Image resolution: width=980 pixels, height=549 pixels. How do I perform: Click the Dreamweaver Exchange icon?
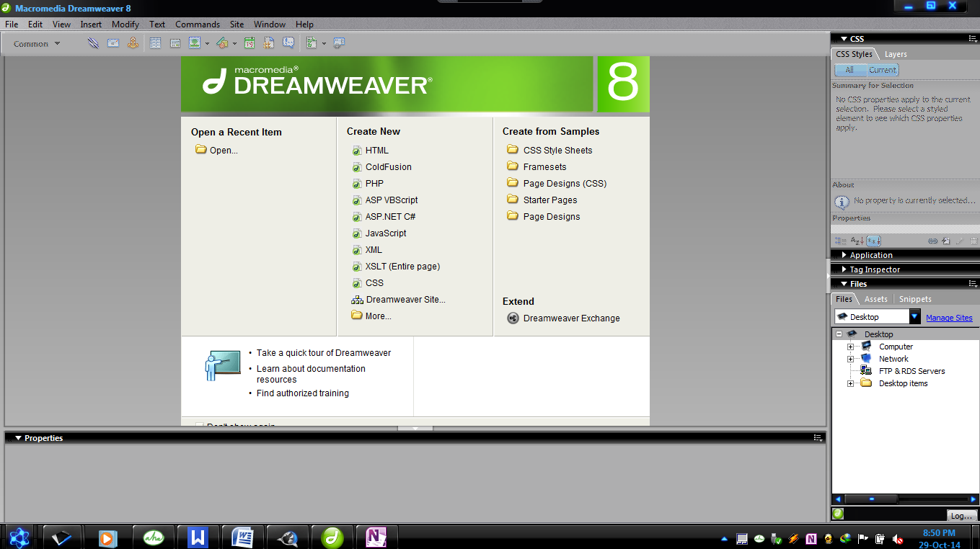point(513,318)
